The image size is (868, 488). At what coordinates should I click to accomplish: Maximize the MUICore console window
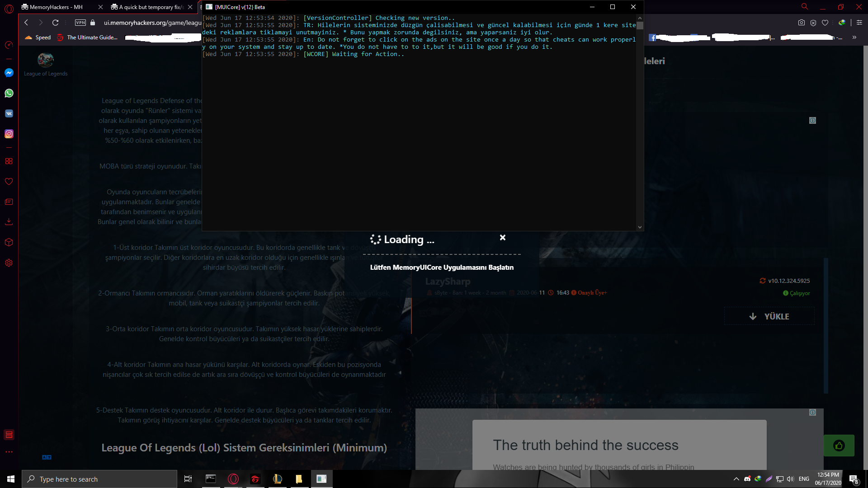click(613, 7)
